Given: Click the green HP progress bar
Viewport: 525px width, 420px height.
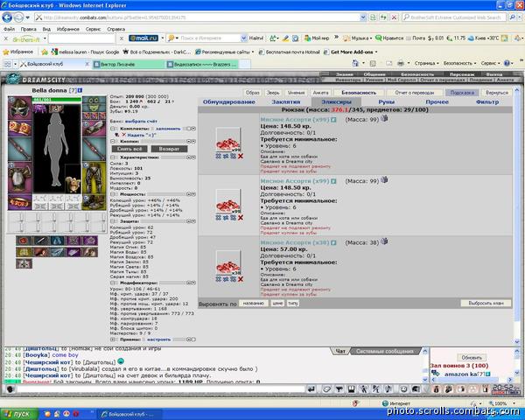Looking at the screenshot, I should click(57, 100).
